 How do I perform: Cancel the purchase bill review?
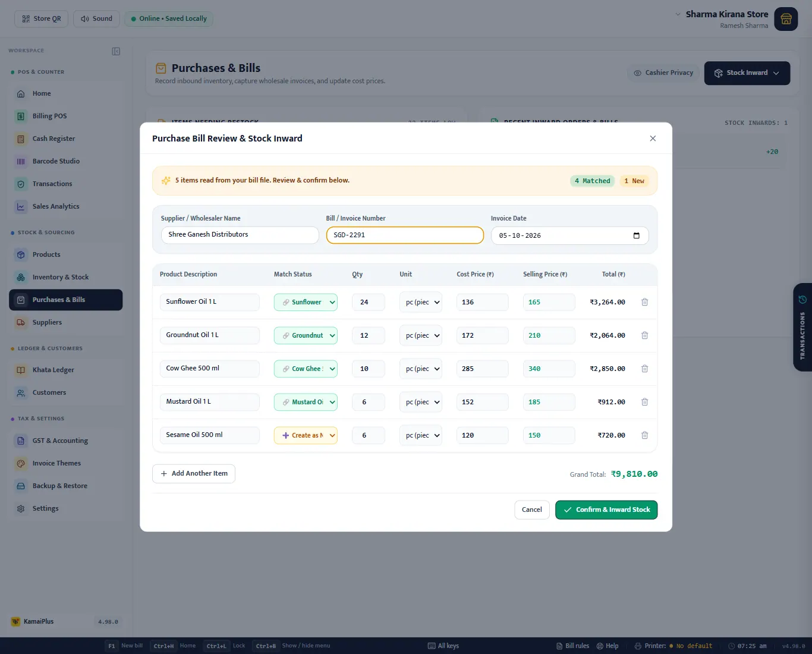(x=532, y=510)
